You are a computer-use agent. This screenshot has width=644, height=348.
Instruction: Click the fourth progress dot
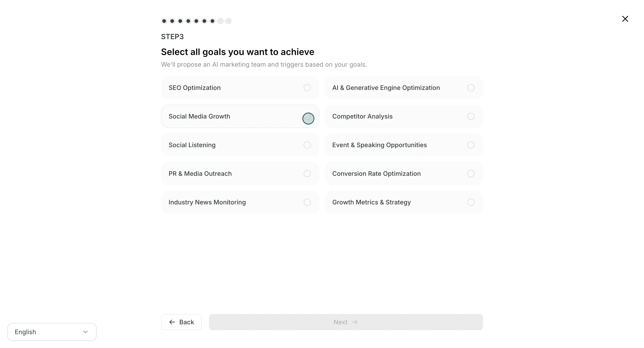click(x=188, y=21)
